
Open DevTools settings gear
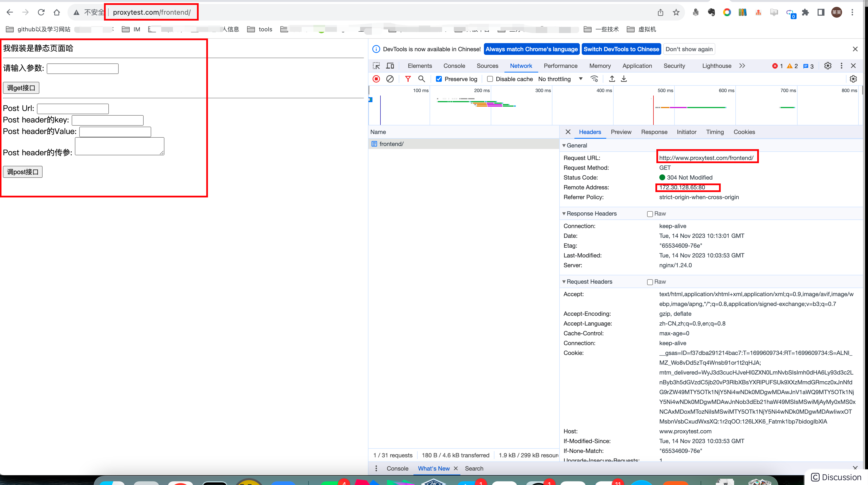(x=828, y=66)
